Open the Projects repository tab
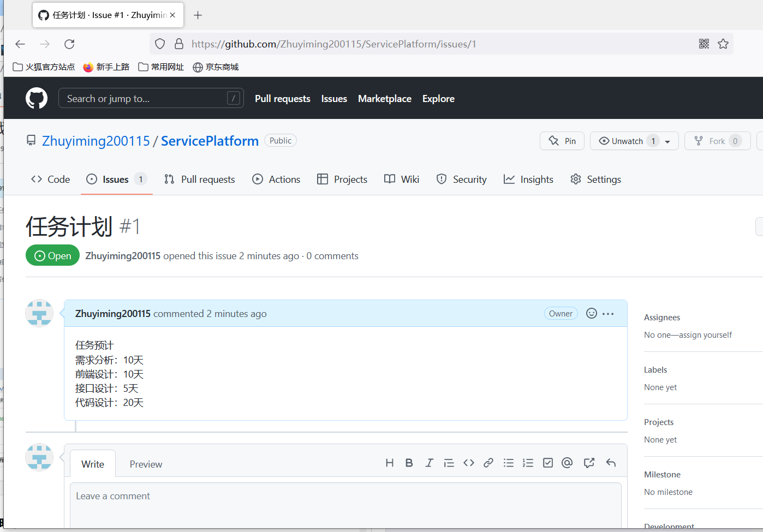The height and width of the screenshot is (532, 763). (x=342, y=179)
